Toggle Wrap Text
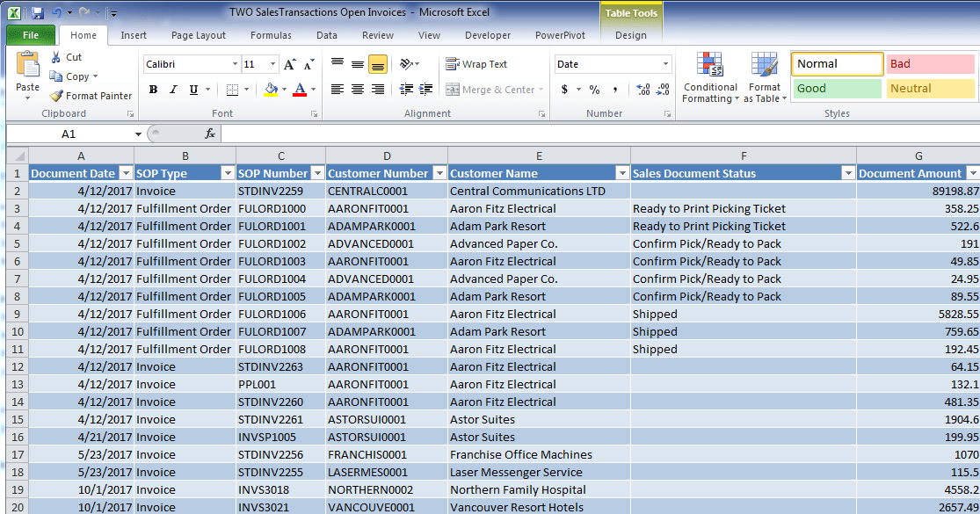980x514 pixels. (476, 64)
